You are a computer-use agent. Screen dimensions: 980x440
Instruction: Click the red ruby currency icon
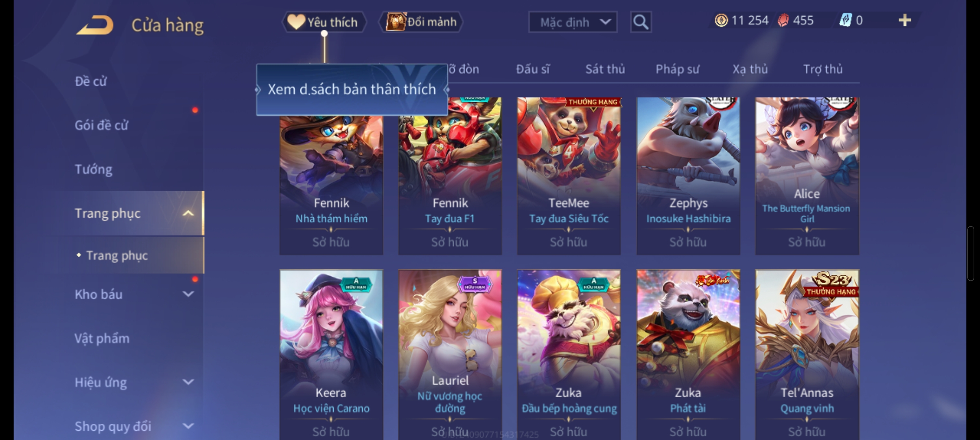click(783, 20)
